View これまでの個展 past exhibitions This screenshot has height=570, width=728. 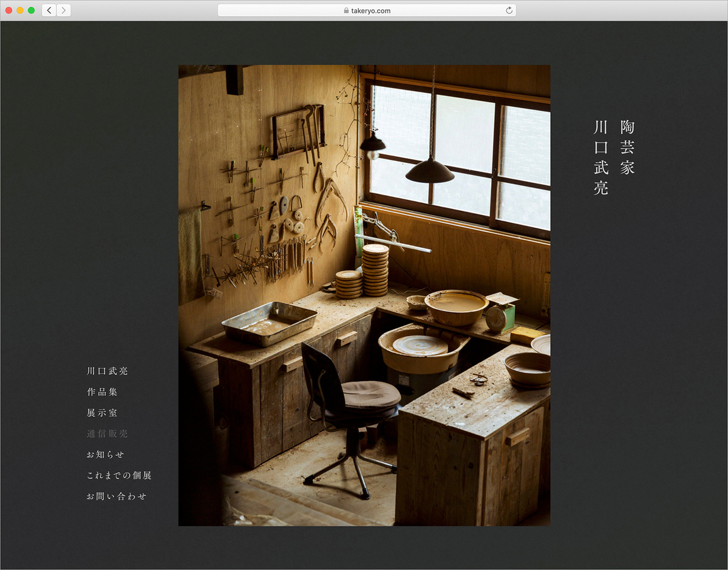click(x=120, y=475)
